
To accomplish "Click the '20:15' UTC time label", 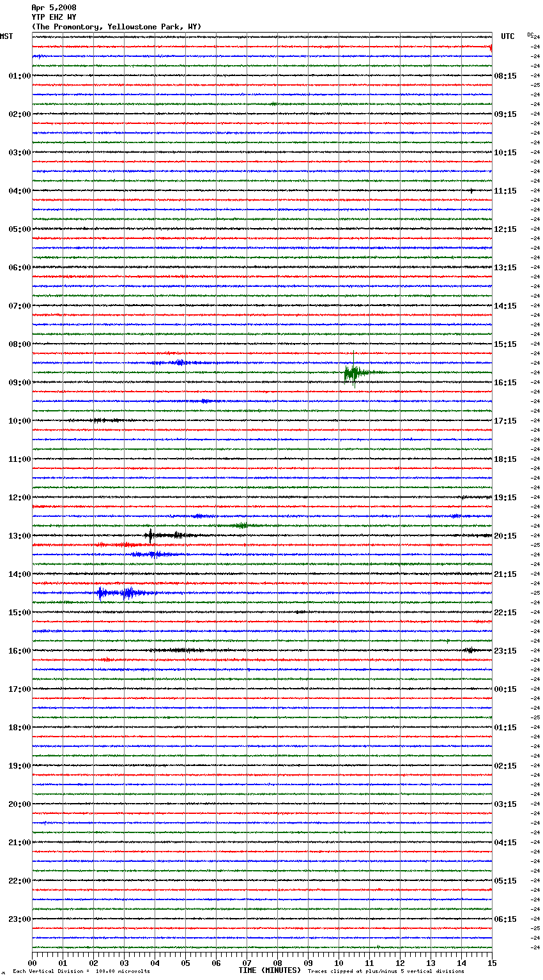I will (505, 536).
